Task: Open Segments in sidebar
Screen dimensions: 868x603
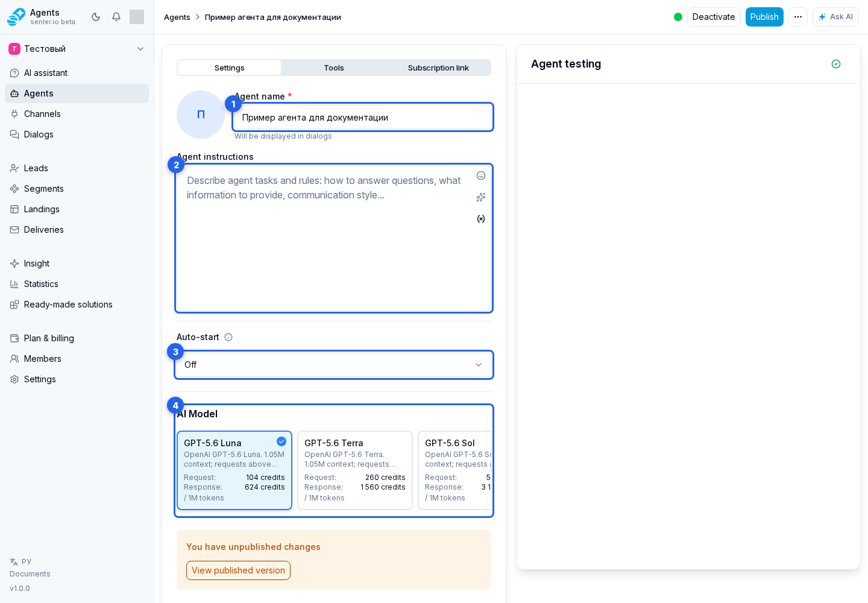Action: (77, 189)
